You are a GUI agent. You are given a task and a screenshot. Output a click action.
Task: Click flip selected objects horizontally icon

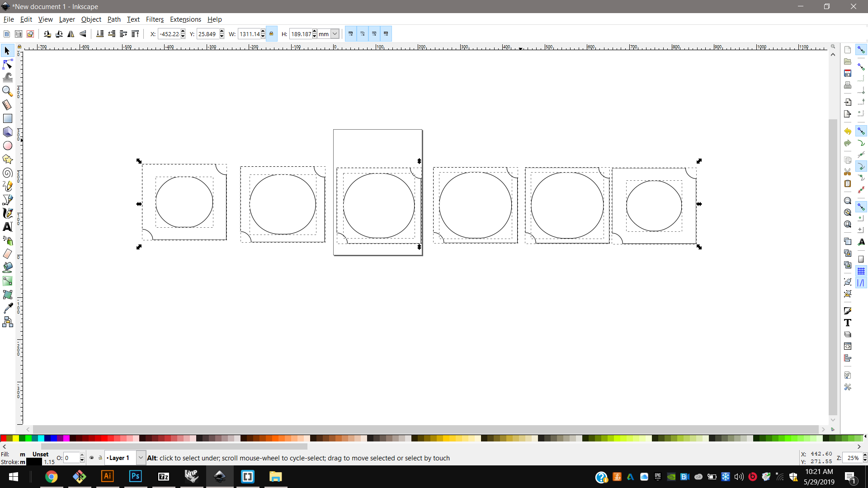71,34
